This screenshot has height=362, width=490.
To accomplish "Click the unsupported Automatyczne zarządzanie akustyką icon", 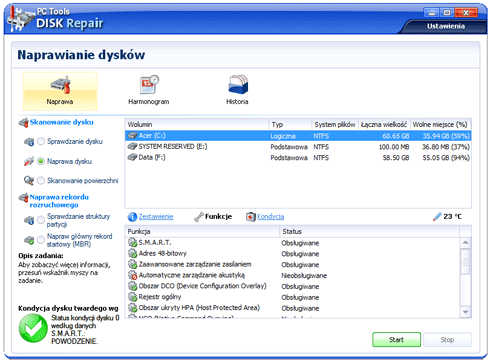I will tap(133, 275).
